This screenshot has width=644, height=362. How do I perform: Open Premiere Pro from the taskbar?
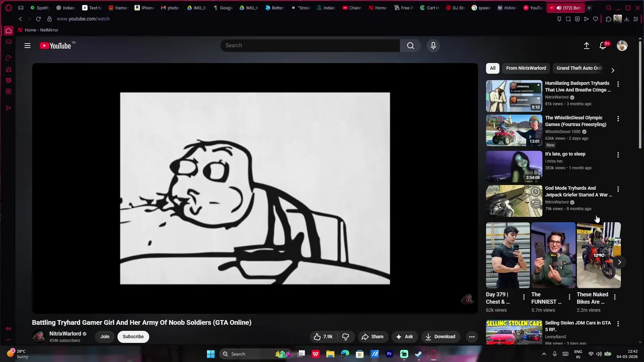coord(389,354)
